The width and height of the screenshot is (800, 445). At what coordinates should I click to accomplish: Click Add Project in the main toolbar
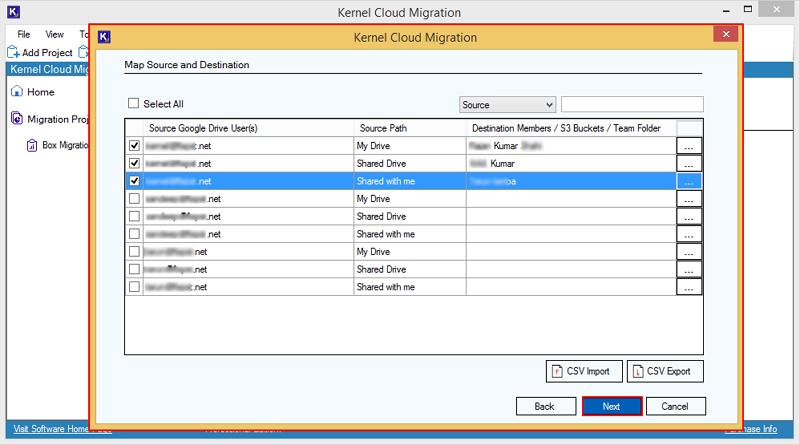(40, 52)
